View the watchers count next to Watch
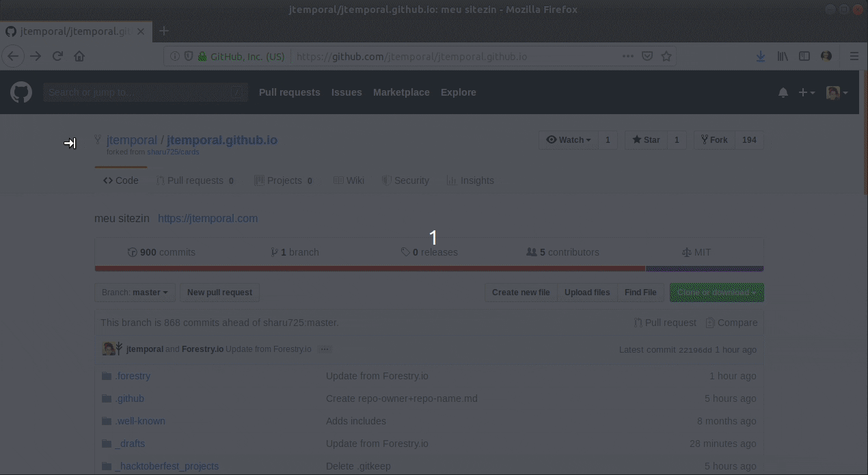Screen dimensions: 868x475 [608, 140]
